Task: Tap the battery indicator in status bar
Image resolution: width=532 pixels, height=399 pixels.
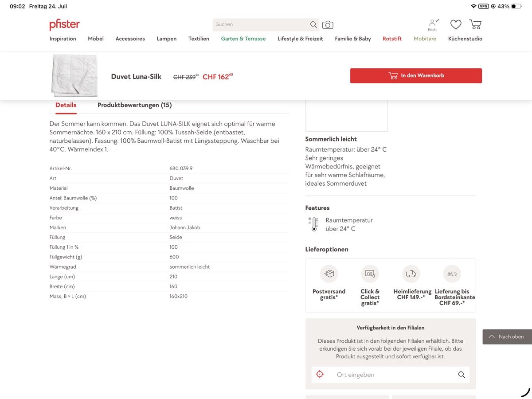Action: click(x=516, y=6)
